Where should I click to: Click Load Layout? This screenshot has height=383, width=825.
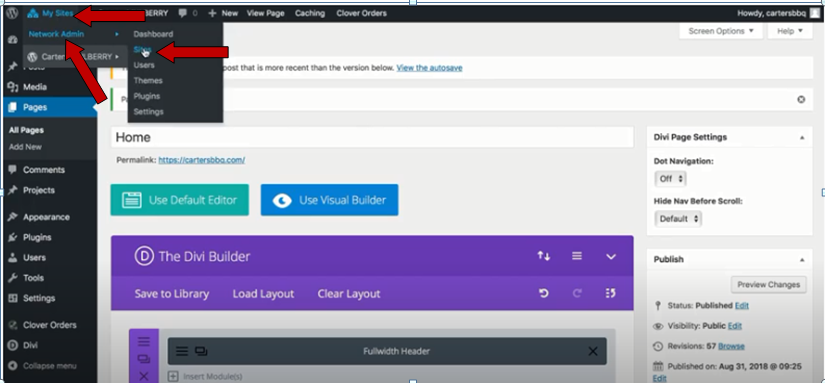tap(263, 294)
